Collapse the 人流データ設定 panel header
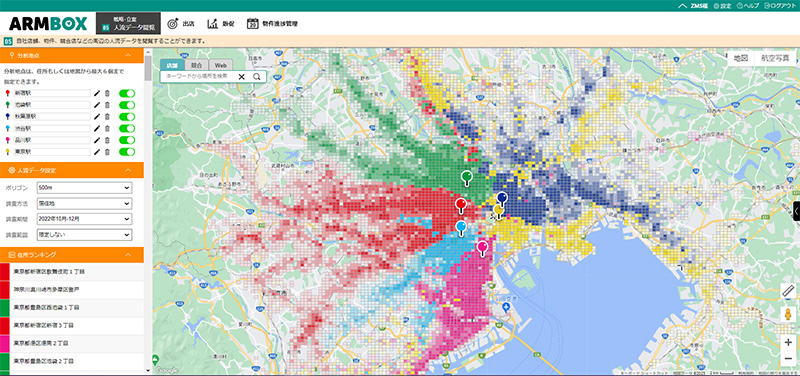 [x=72, y=170]
